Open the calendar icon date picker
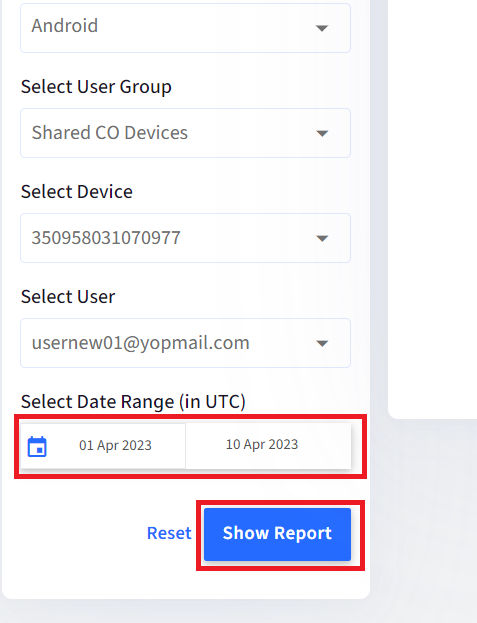 37,447
